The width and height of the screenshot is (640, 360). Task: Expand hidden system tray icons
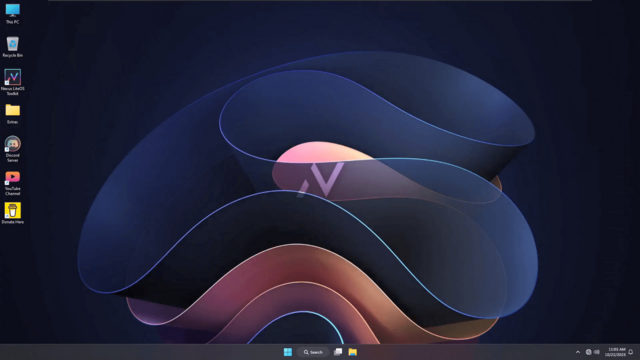pos(578,352)
